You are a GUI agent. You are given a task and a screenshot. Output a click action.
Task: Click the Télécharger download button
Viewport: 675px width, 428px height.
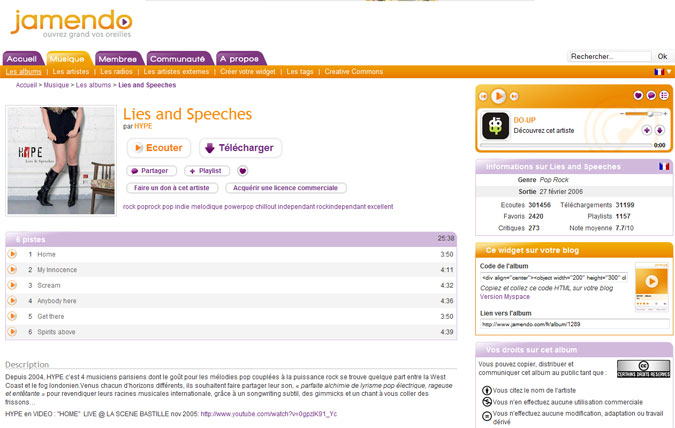[x=240, y=148]
